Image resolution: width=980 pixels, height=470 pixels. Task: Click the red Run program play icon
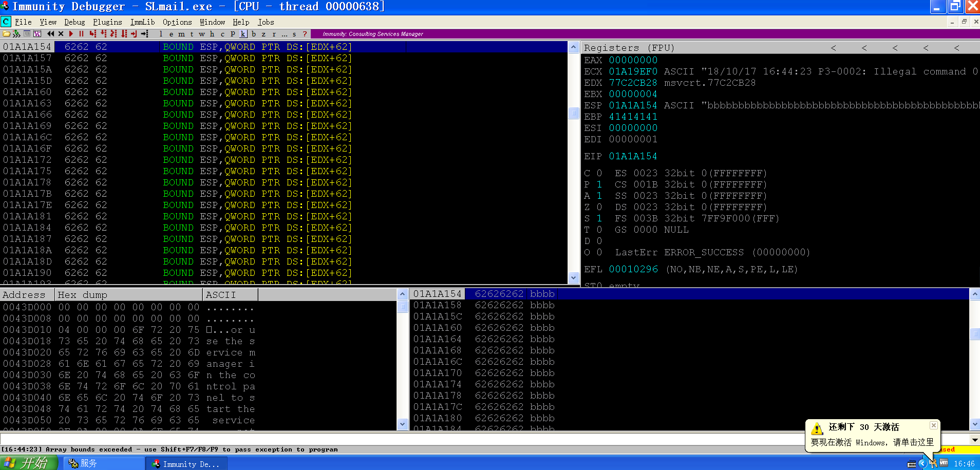(x=71, y=34)
